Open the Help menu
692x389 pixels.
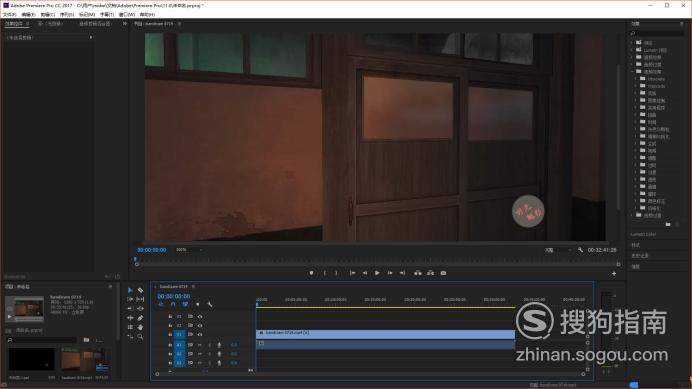[x=147, y=15]
